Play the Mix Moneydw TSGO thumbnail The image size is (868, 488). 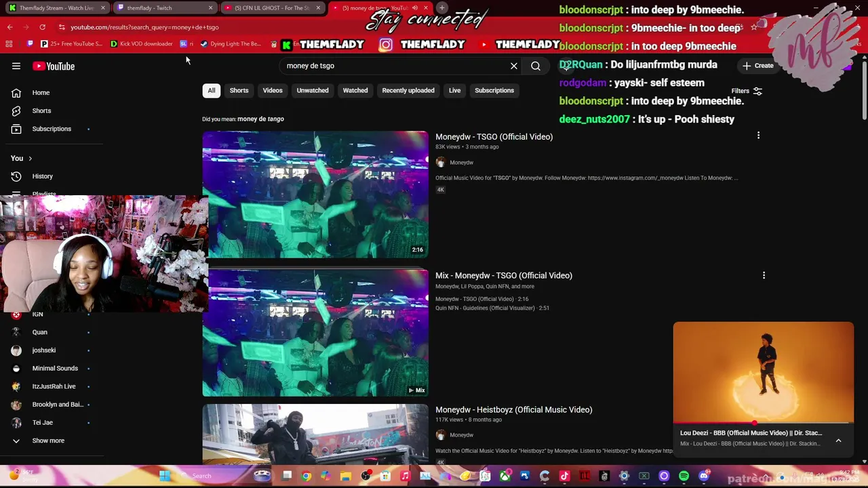[x=315, y=333]
